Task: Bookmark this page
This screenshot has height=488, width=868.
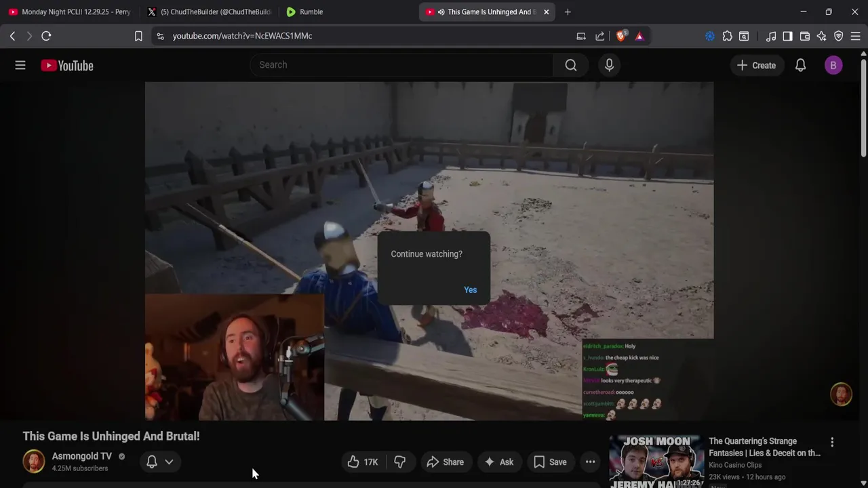Action: [x=138, y=36]
